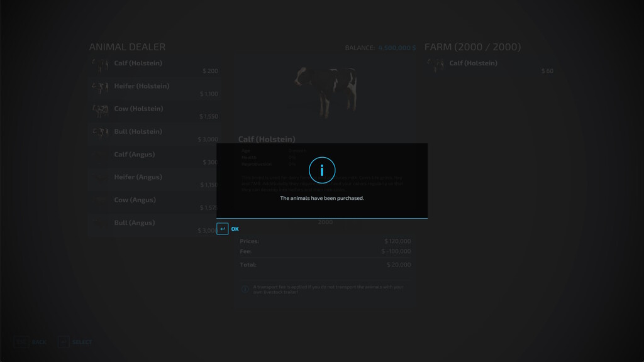
Task: Select Calf (Holstein) in the Animal Dealer list
Action: (155, 66)
